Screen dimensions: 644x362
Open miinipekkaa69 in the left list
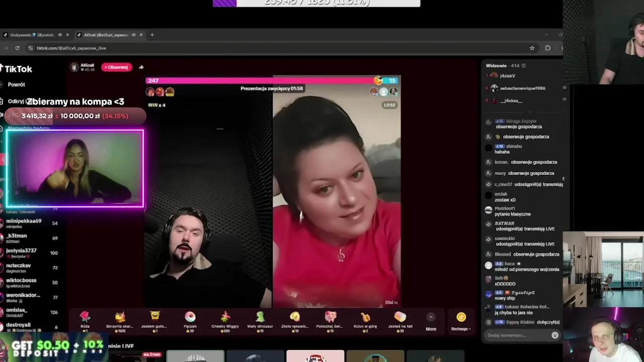(31, 223)
